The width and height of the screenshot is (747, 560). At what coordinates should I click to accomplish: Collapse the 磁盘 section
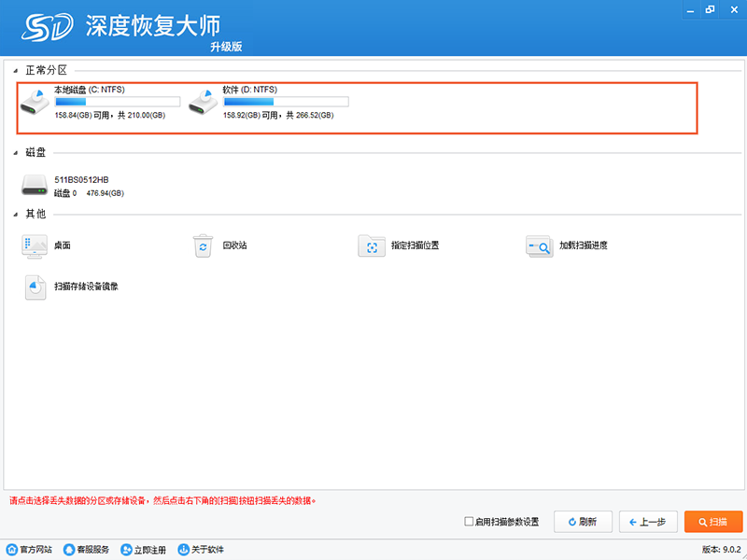[17, 151]
